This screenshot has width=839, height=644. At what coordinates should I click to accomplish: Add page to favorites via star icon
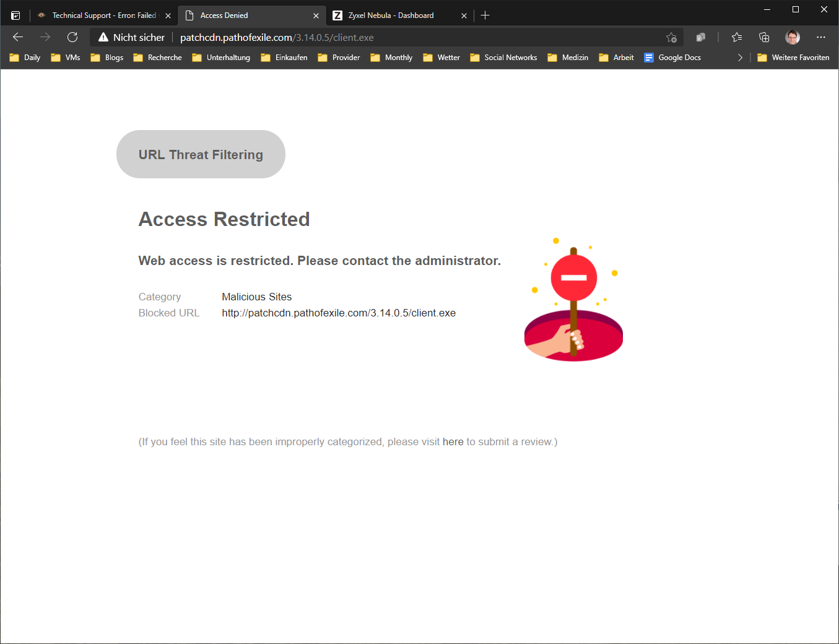coord(671,38)
